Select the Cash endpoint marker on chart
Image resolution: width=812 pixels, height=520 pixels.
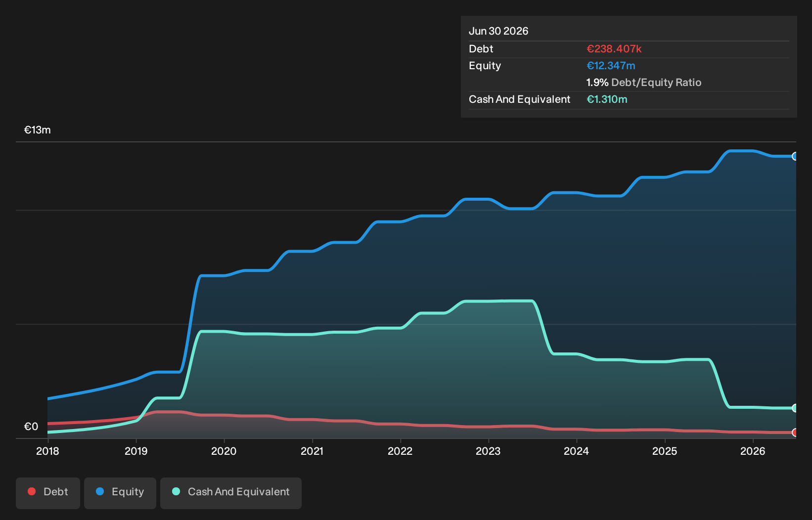pyautogui.click(x=795, y=408)
